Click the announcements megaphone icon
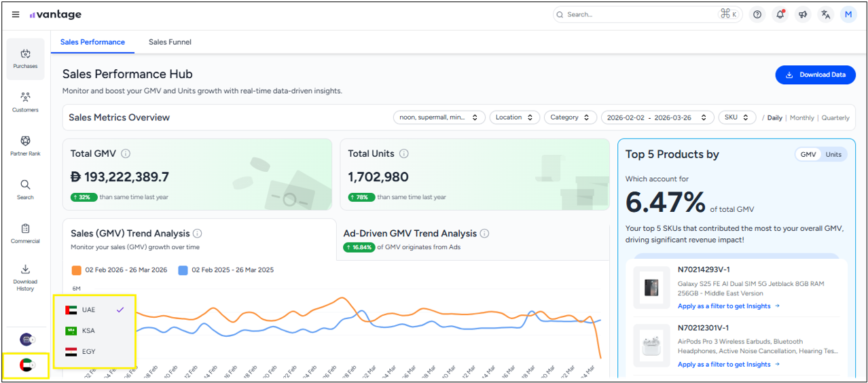 pyautogui.click(x=803, y=15)
